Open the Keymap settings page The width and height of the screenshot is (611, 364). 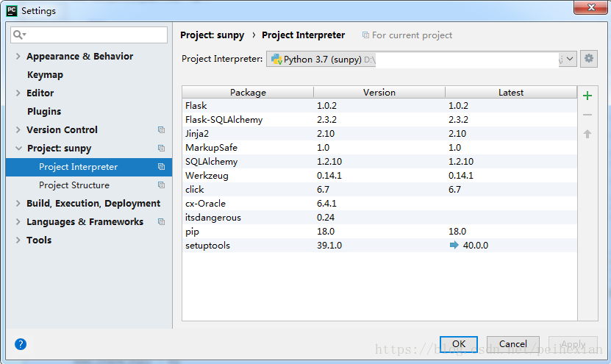(45, 74)
